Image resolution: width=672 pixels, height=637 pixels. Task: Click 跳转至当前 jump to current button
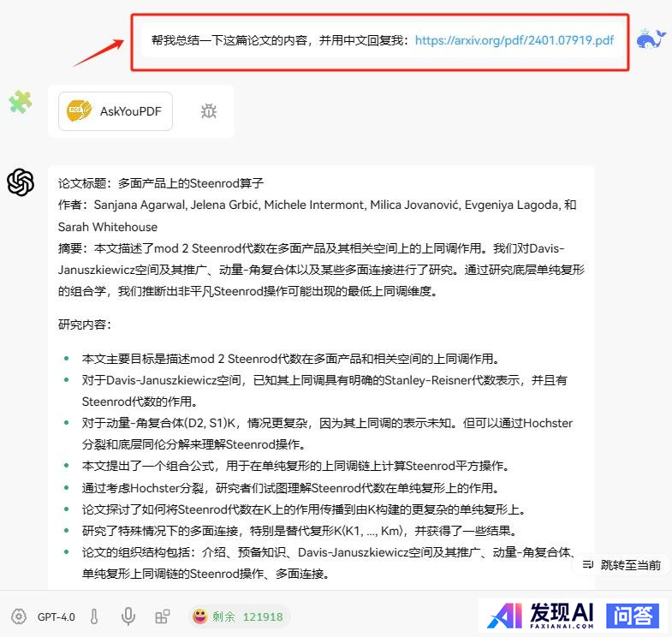(x=621, y=565)
